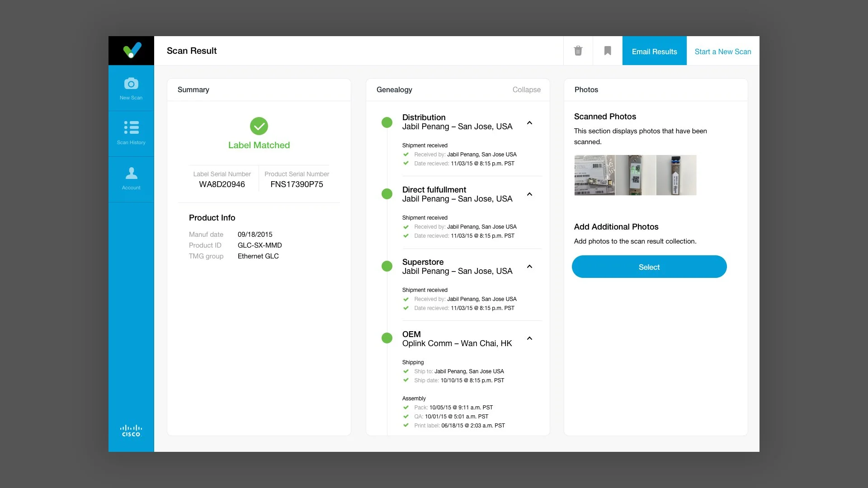
Task: Collapse the OEM section chevron
Action: coord(529,338)
